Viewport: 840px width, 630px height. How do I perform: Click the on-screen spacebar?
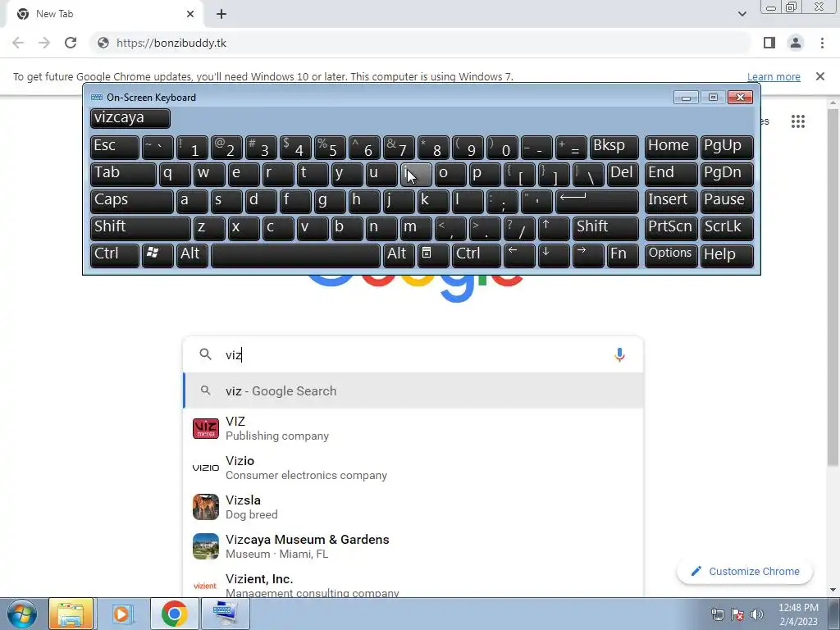tap(295, 255)
